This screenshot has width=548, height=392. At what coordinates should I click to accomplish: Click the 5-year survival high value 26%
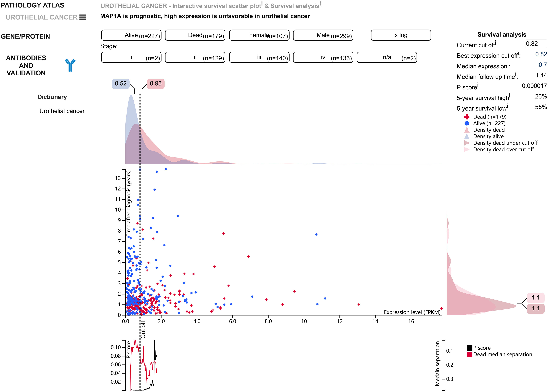[541, 96]
